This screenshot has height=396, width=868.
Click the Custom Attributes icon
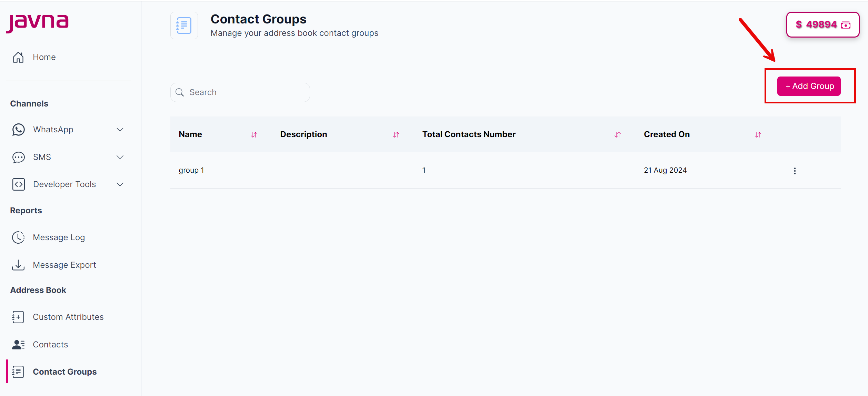coord(18,317)
